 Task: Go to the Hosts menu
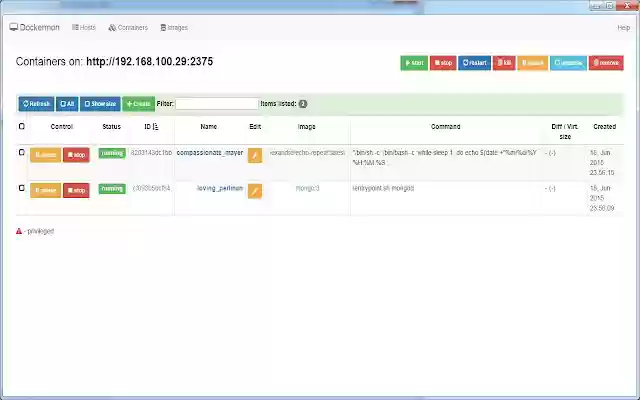click(x=84, y=27)
